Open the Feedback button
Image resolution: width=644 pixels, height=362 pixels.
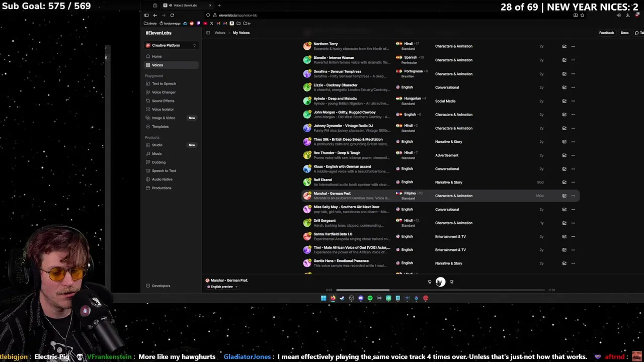[606, 33]
